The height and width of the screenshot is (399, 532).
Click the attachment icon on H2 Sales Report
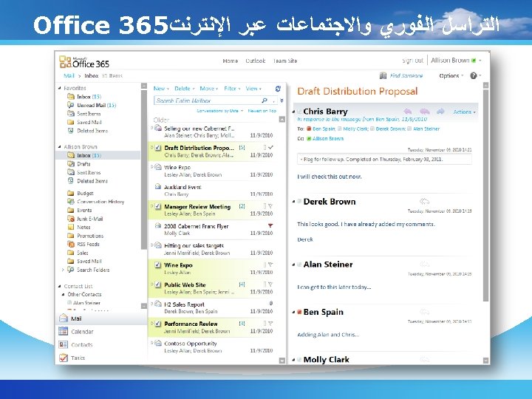coord(270,303)
